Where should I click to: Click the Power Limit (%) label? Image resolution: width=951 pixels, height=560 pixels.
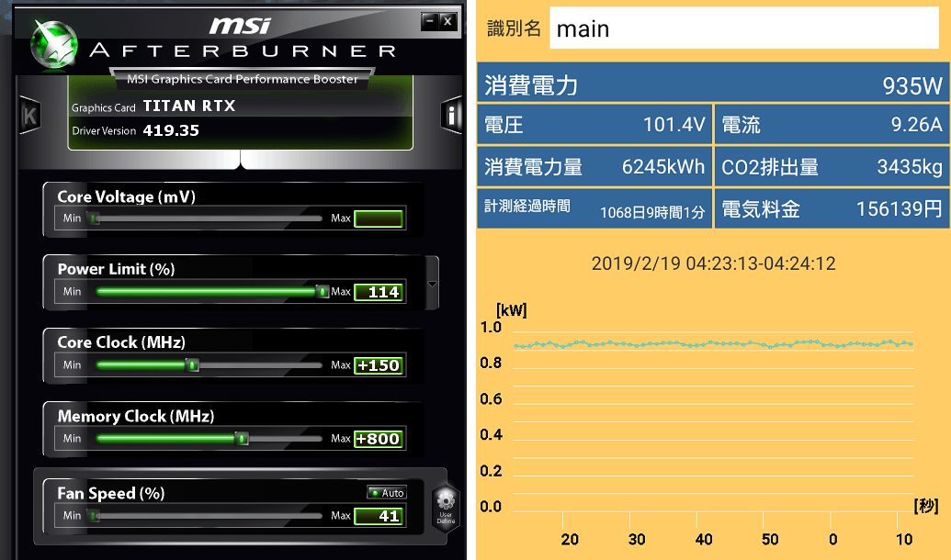pos(116,269)
